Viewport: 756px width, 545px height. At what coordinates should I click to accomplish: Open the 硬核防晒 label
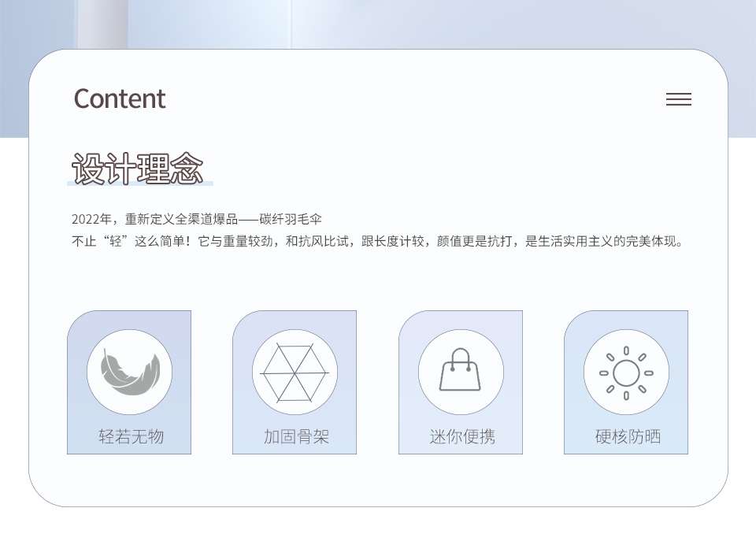coord(628,436)
